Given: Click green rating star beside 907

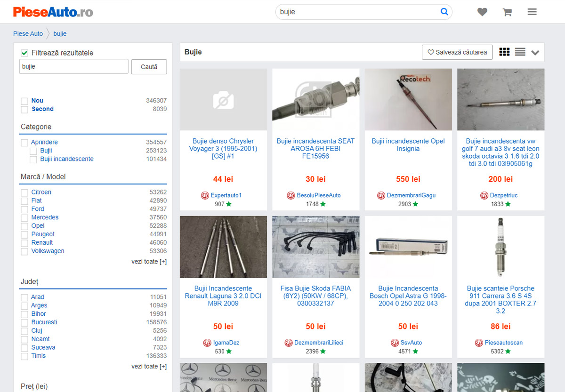Looking at the screenshot, I should 229,204.
